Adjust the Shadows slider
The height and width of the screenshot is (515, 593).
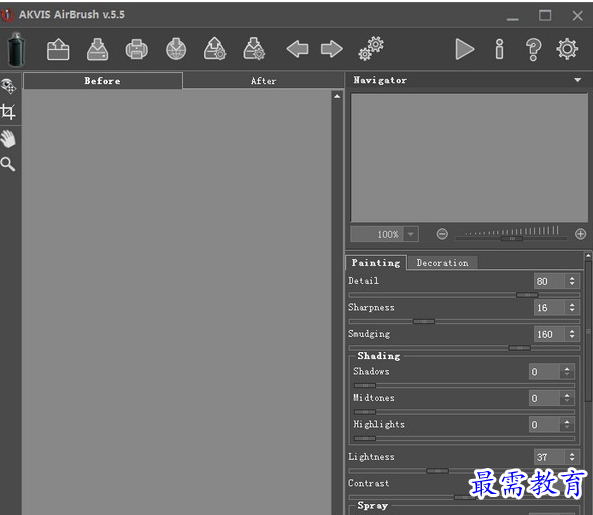point(365,386)
